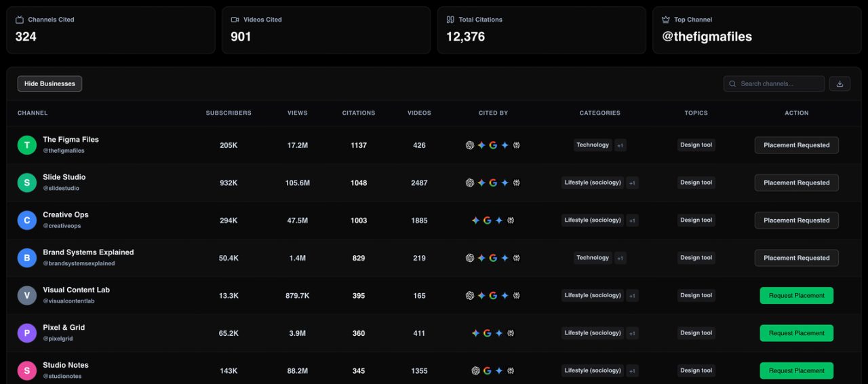
Task: Click ChatGPT icon in The Figma Files row
Action: [470, 145]
